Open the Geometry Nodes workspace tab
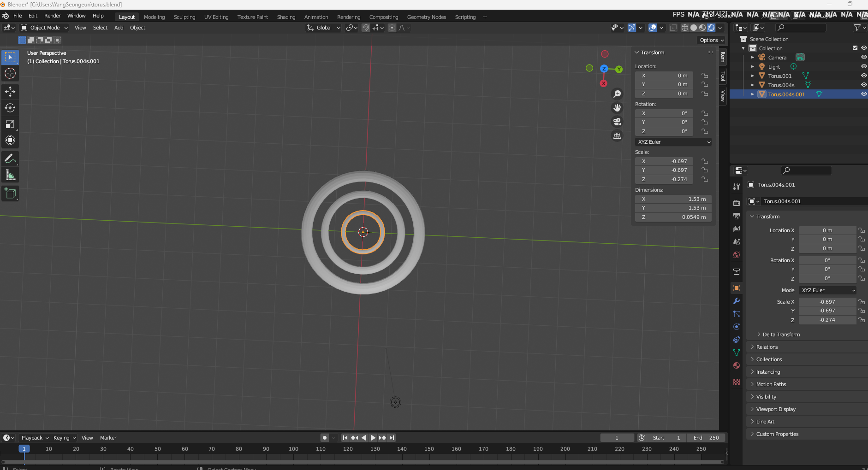The height and width of the screenshot is (470, 868). tap(426, 17)
